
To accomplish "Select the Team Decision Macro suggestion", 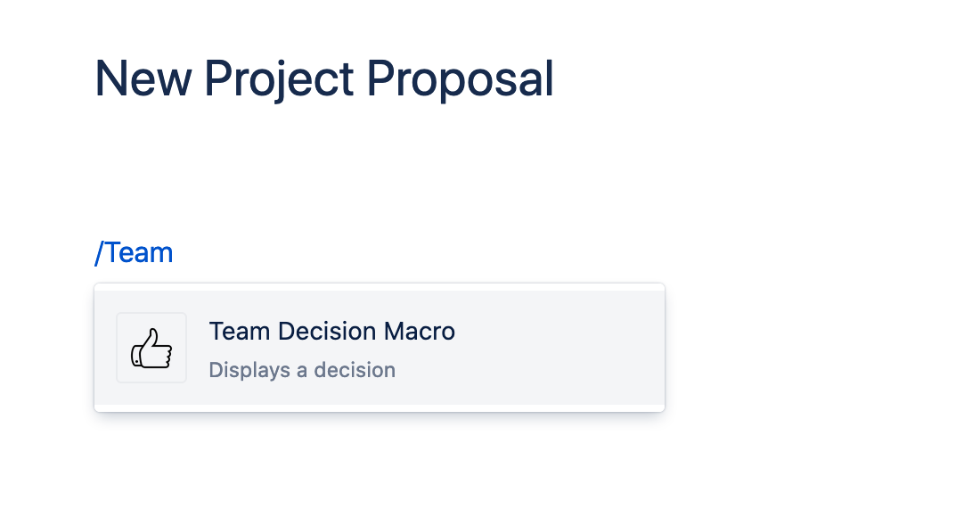I will coord(379,348).
